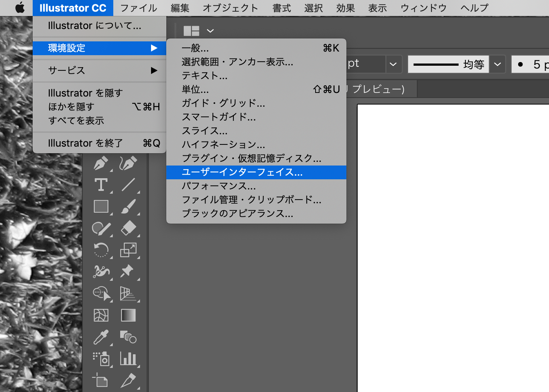Open ファイル管理・クリップボード… preferences

point(256,200)
